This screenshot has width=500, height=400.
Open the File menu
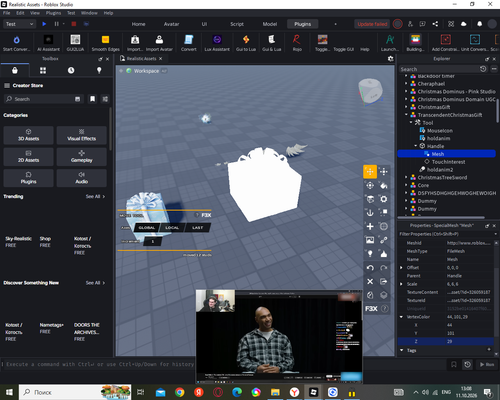tap(7, 13)
